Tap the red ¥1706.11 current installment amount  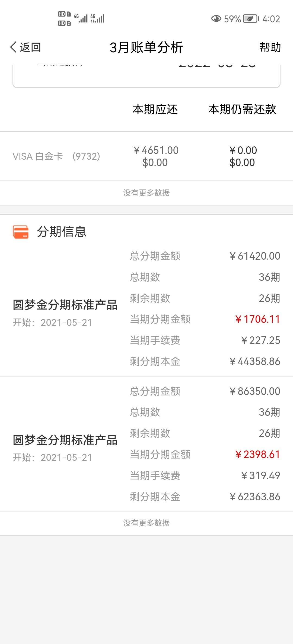tap(257, 319)
